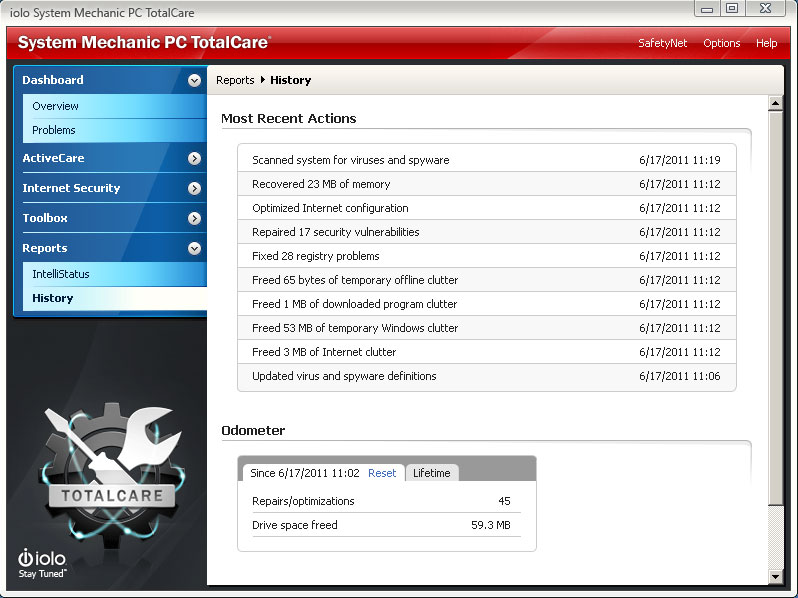Close the System Mechanic window
This screenshot has height=598, width=798.
coord(765,8)
